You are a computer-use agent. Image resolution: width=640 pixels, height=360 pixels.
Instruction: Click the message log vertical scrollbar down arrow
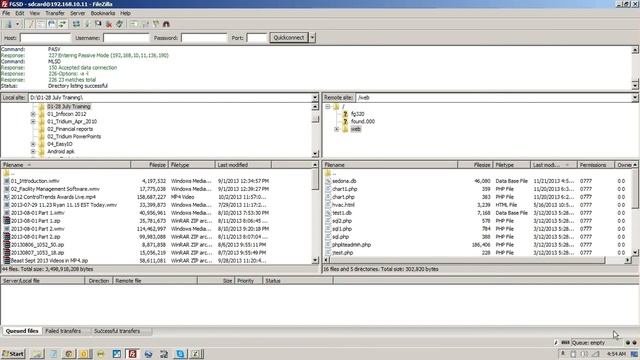(x=635, y=85)
